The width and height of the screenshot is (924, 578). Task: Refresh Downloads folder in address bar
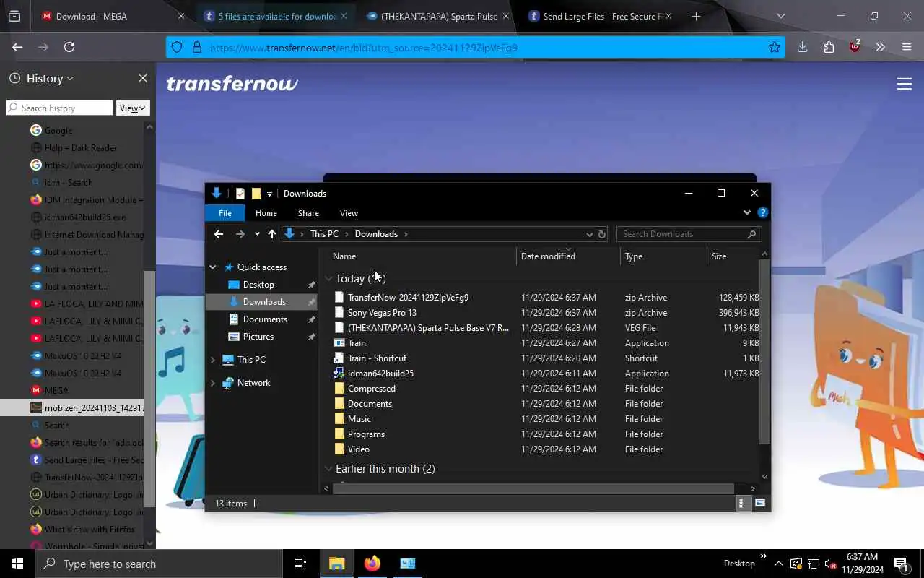(x=602, y=234)
